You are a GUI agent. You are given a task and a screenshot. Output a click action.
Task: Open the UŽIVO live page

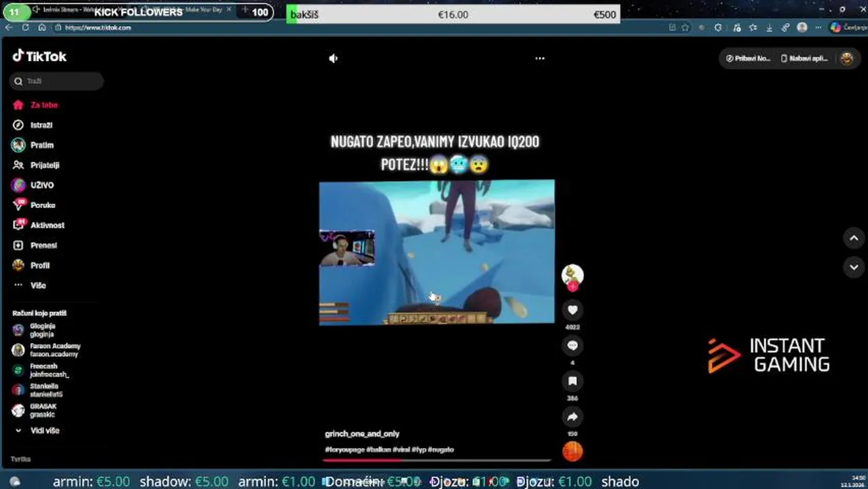(x=33, y=185)
